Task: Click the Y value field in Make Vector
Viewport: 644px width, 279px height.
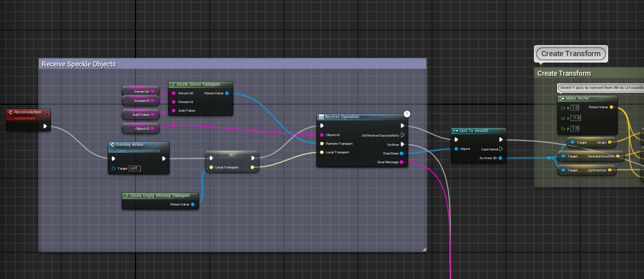Action: pyautogui.click(x=575, y=118)
